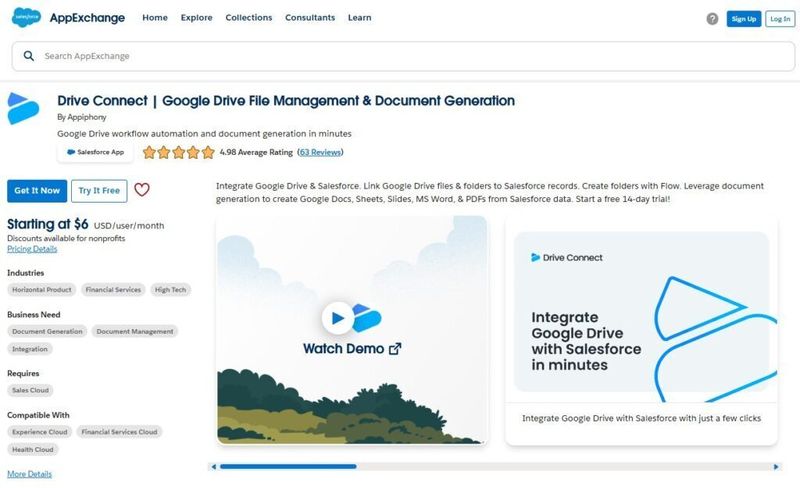Add to favorites with the heart icon
800x488 pixels.
point(142,190)
